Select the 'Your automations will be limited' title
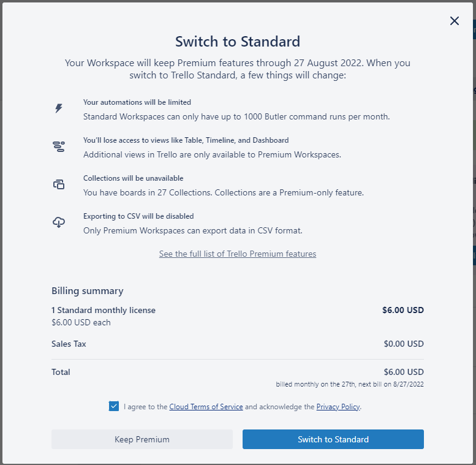Viewport: 476px width, 465px height. tap(137, 102)
